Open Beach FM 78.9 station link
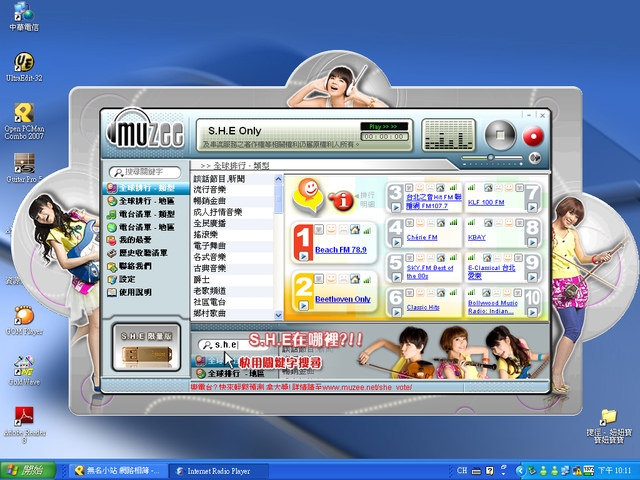 [341, 250]
